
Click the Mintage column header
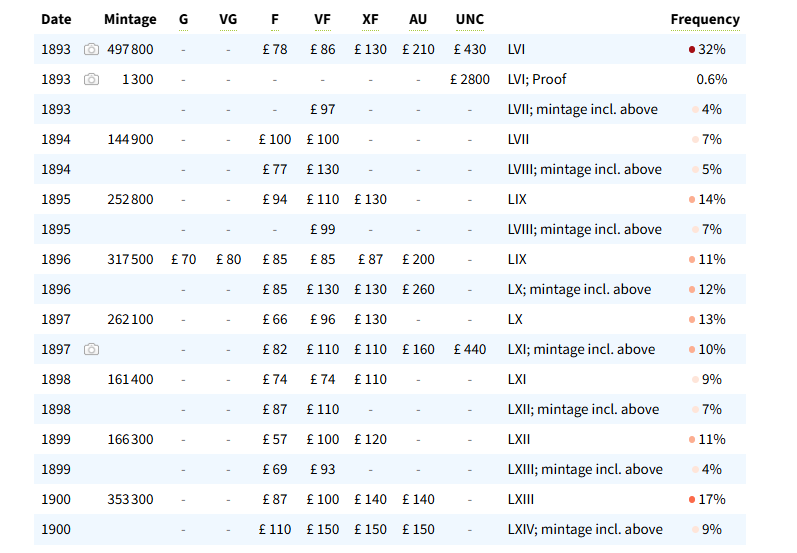[130, 19]
